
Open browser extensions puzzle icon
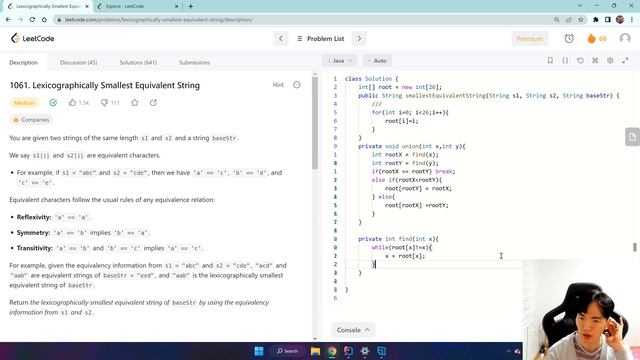[596, 19]
